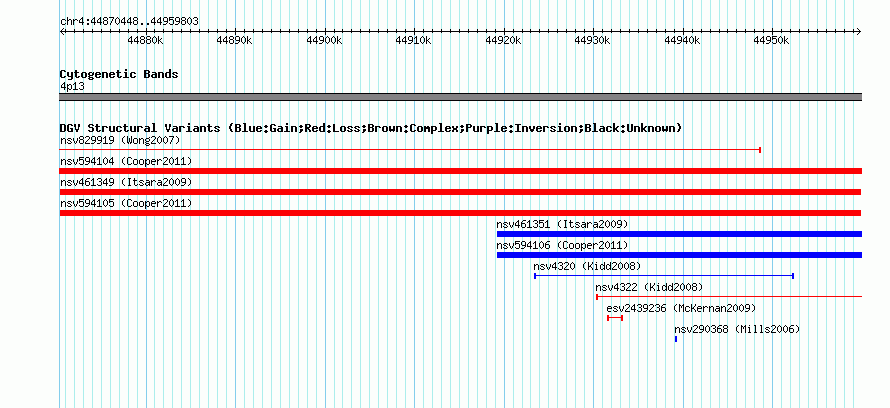
Task: Select the DGV Structural Variants track title
Action: (x=371, y=128)
